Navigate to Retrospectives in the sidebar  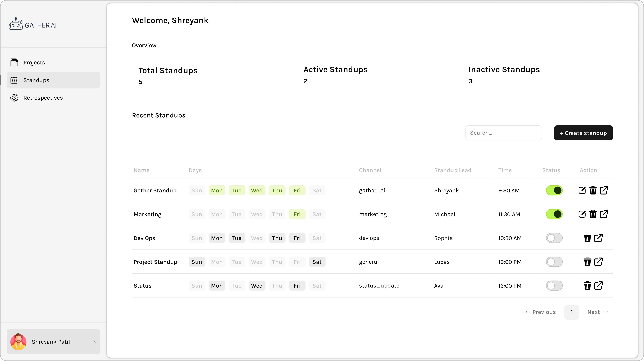(43, 98)
